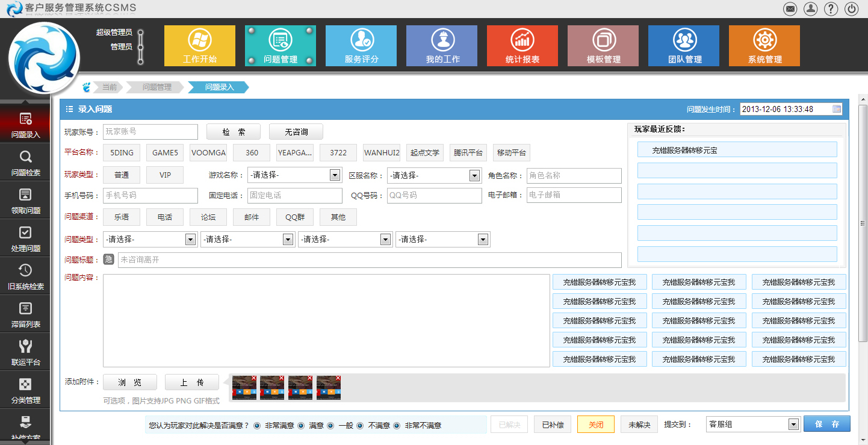
Task: Click the 检索 search button
Action: click(234, 132)
